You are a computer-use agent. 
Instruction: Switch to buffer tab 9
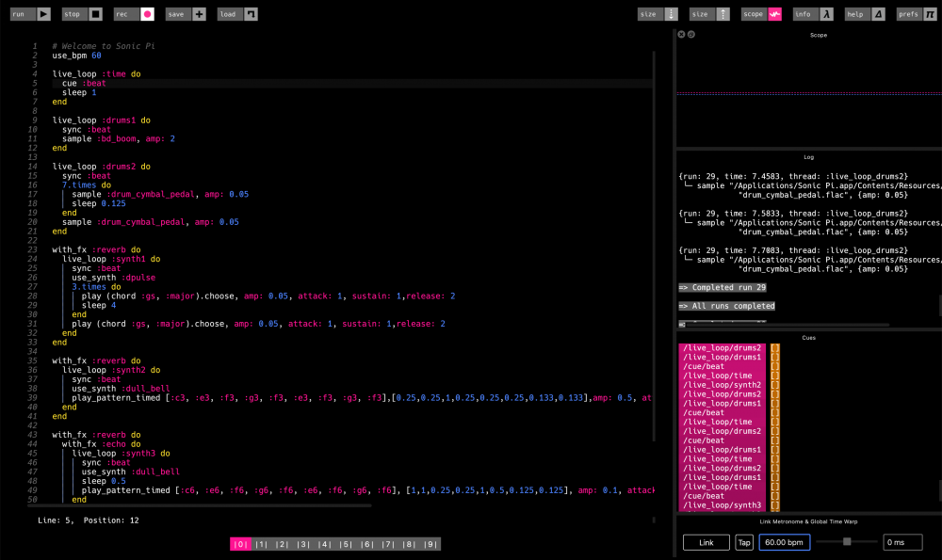click(430, 544)
